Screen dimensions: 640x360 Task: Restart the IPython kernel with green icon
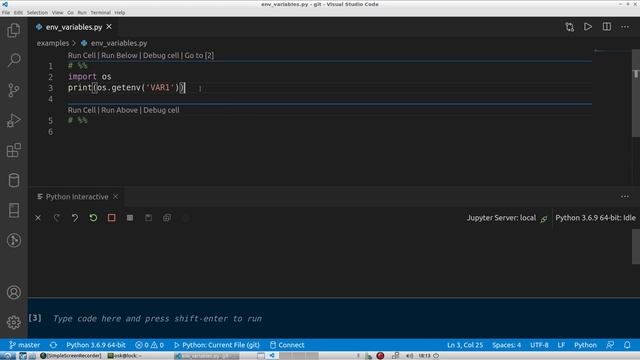[93, 218]
